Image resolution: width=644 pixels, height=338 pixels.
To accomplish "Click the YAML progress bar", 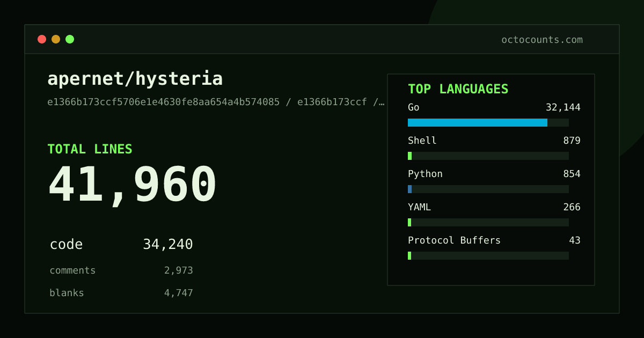I will tap(488, 222).
